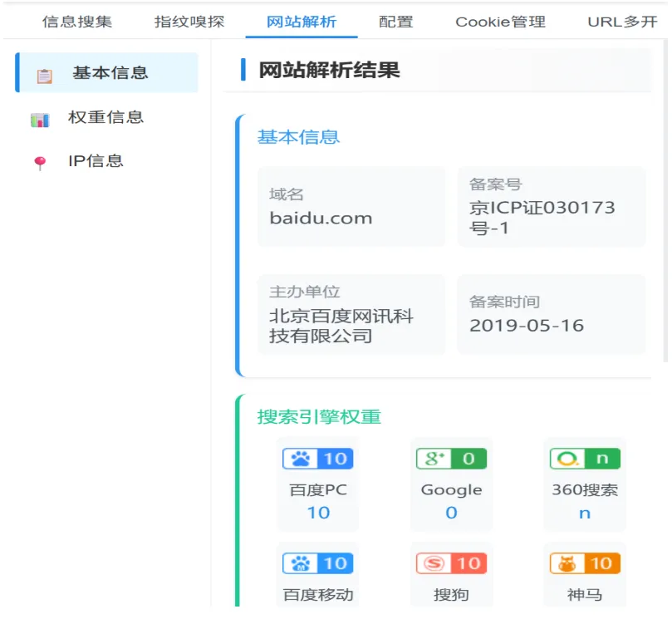The image size is (672, 619).
Task: Open the URL多开 tab
Action: (x=622, y=22)
